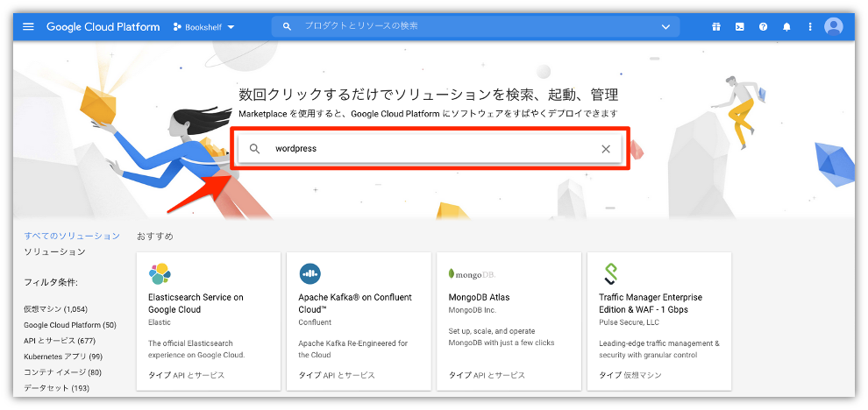Viewport: 868px width, 410px height.
Task: Click the Elasticsearch card description text
Action: pos(196,350)
